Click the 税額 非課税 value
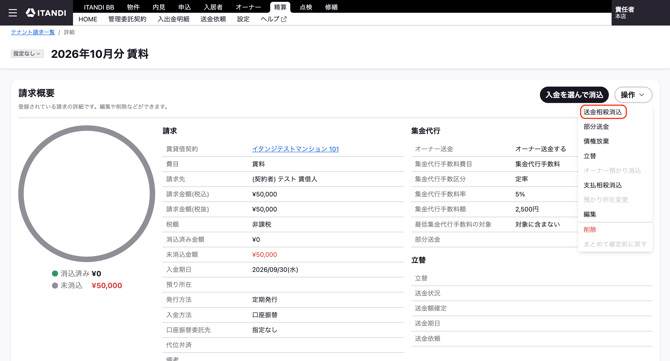 coord(262,224)
